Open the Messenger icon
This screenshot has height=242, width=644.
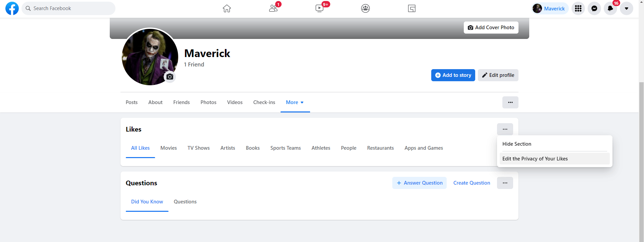[x=594, y=8]
